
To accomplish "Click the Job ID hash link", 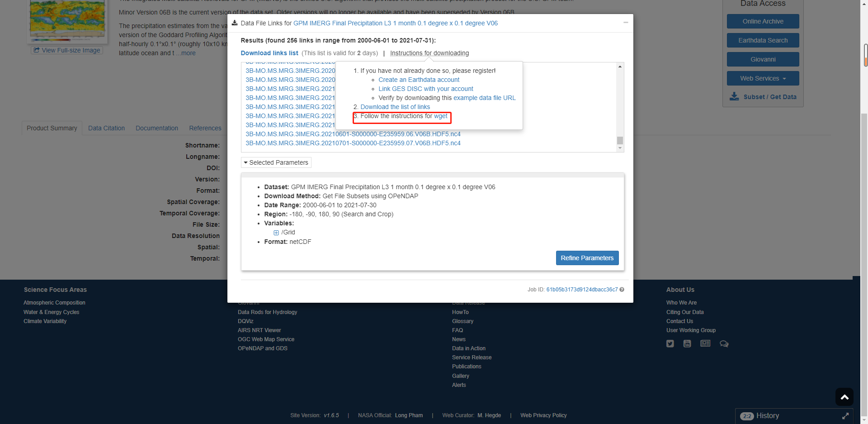I will coord(582,290).
